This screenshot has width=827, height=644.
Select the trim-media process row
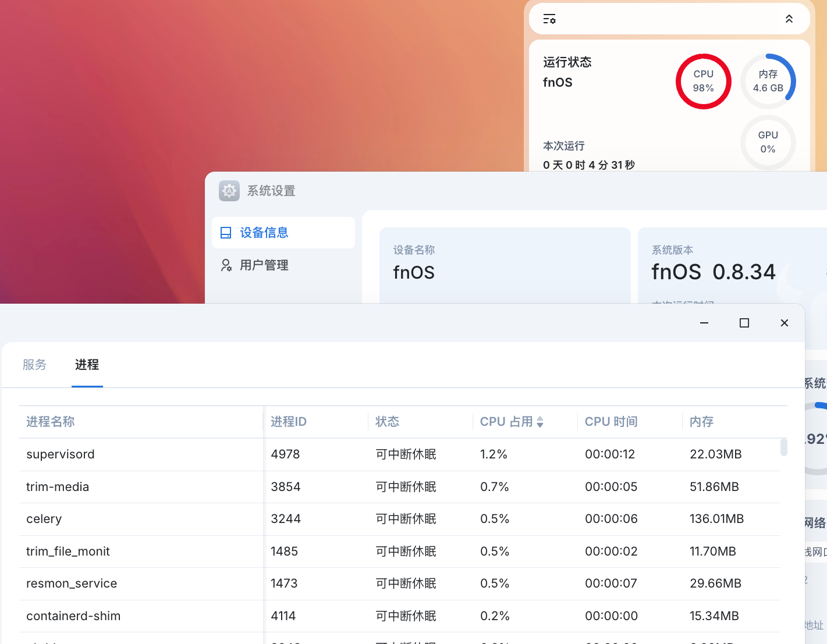tap(400, 487)
